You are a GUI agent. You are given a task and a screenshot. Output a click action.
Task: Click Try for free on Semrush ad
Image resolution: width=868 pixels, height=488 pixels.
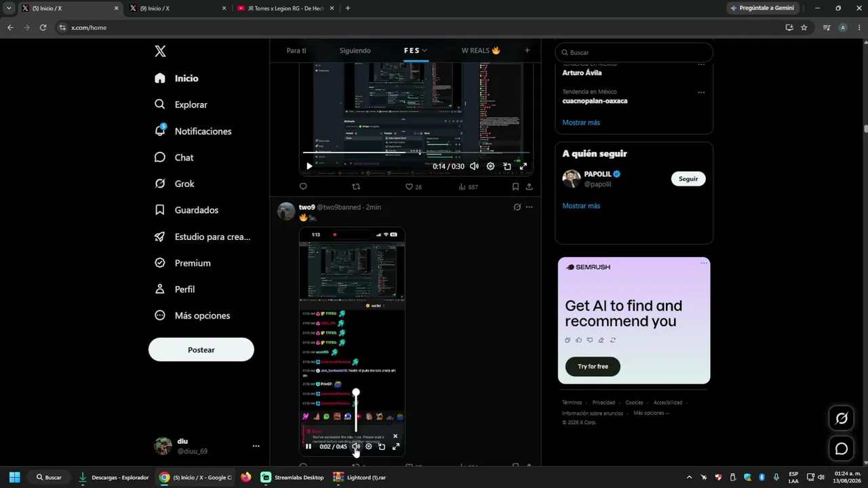coord(593,367)
